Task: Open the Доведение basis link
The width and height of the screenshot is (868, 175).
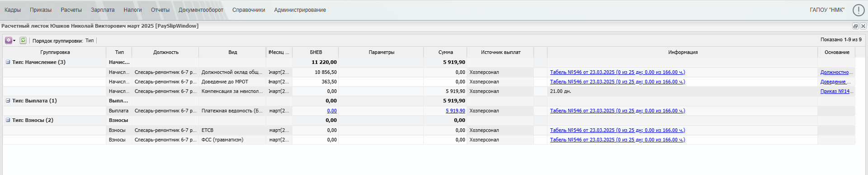Action: pyautogui.click(x=835, y=82)
